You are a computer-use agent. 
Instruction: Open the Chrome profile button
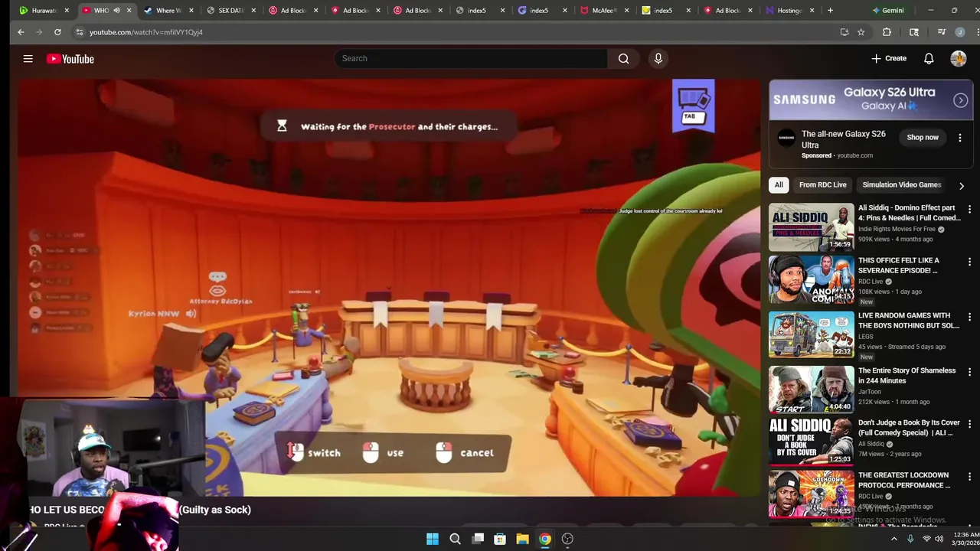point(959,32)
